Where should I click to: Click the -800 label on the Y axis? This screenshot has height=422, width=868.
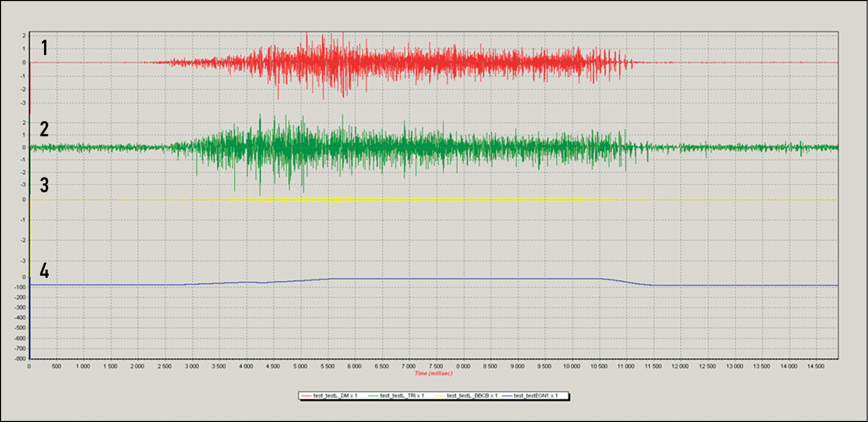click(x=20, y=359)
